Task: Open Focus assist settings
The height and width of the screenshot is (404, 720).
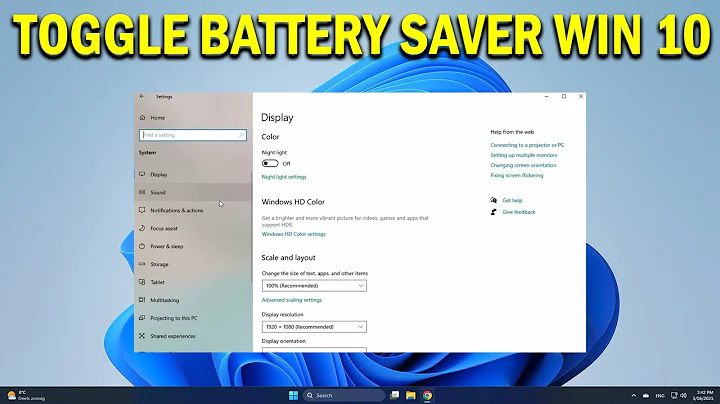Action: [x=193, y=228]
